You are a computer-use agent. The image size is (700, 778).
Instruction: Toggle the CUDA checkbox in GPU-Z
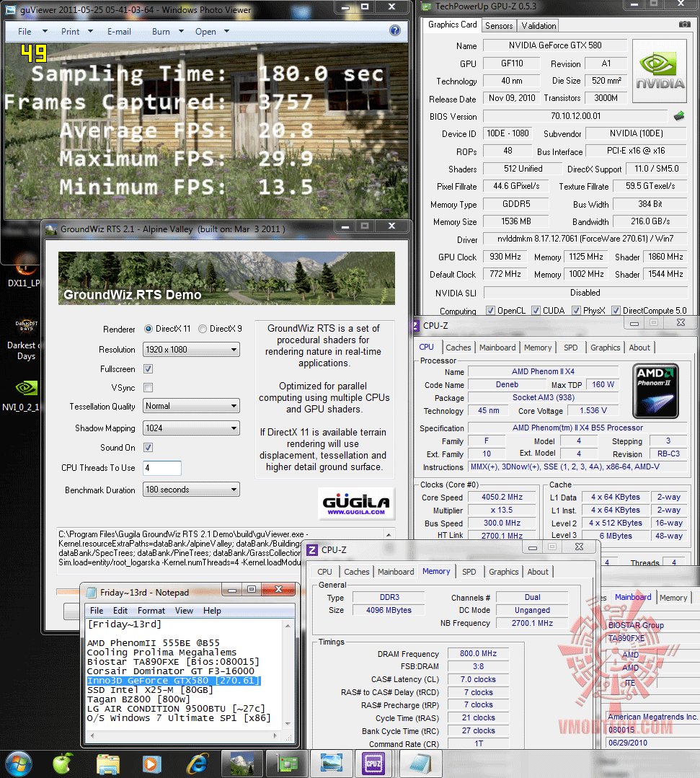[536, 310]
